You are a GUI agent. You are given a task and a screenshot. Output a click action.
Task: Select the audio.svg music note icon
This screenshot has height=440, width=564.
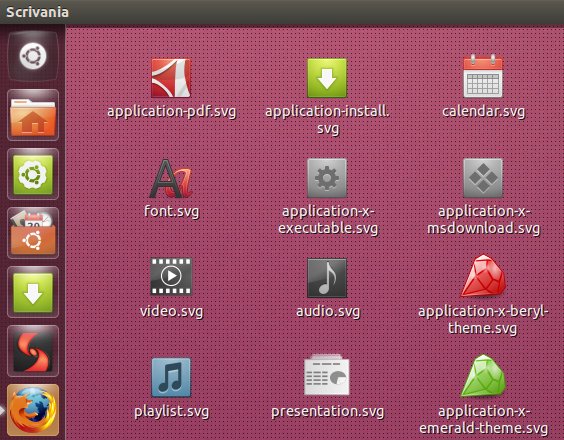pyautogui.click(x=327, y=278)
